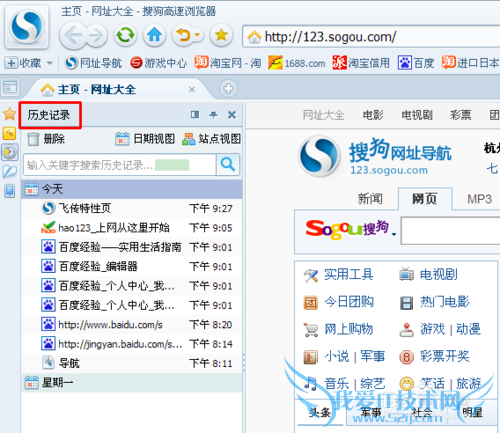This screenshot has width=500, height=433.
Task: Click the mobile phone sidebar icon
Action: (9, 191)
